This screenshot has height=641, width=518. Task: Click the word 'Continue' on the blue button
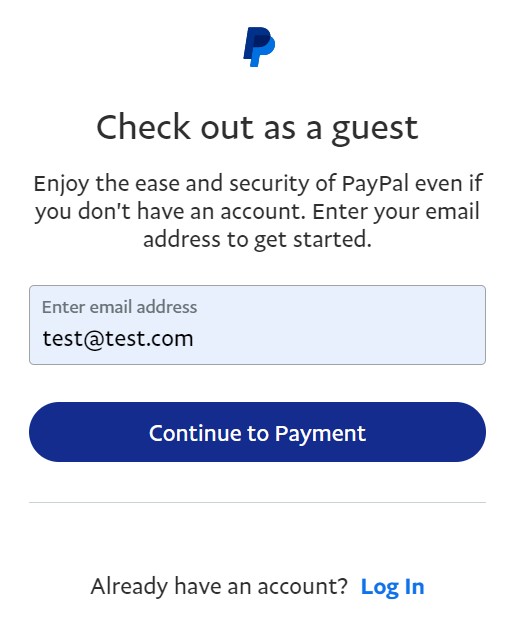[196, 433]
